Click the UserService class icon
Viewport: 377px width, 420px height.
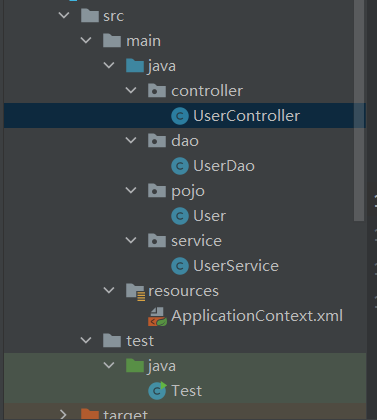pos(180,266)
